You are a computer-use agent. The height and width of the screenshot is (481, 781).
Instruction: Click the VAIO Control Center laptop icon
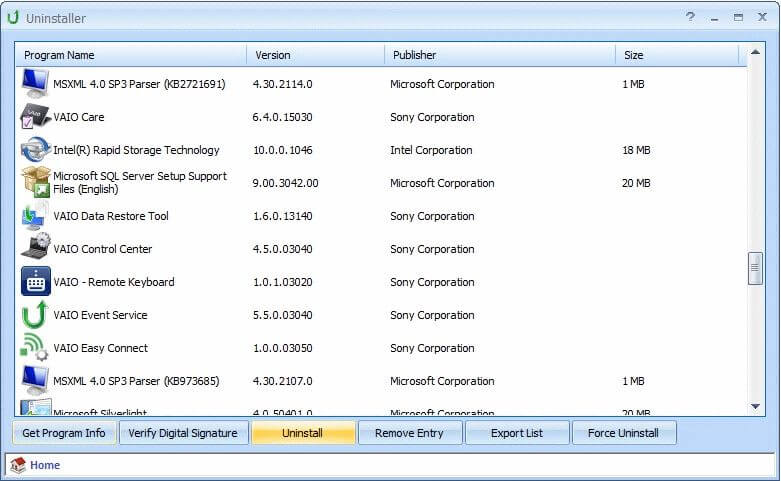pyautogui.click(x=35, y=249)
